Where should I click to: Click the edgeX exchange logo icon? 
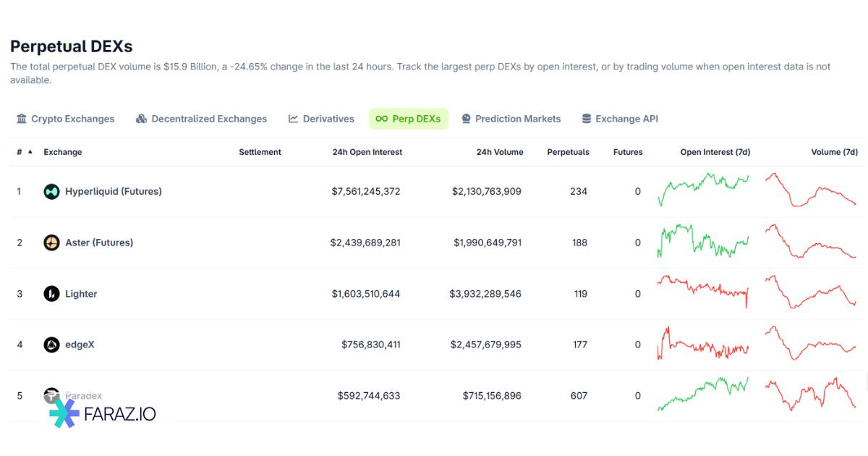coord(51,345)
